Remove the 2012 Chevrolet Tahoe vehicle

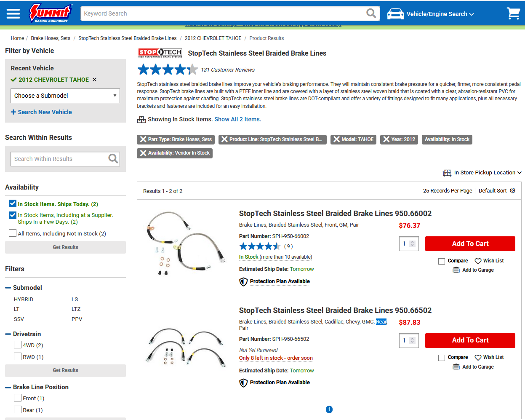(94, 80)
